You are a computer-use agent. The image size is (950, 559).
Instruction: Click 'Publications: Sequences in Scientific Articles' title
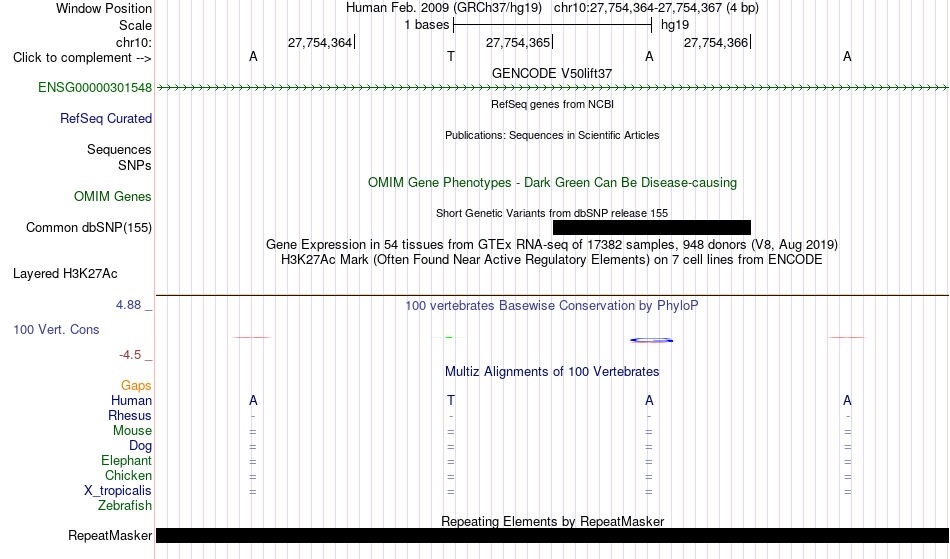[x=552, y=135]
